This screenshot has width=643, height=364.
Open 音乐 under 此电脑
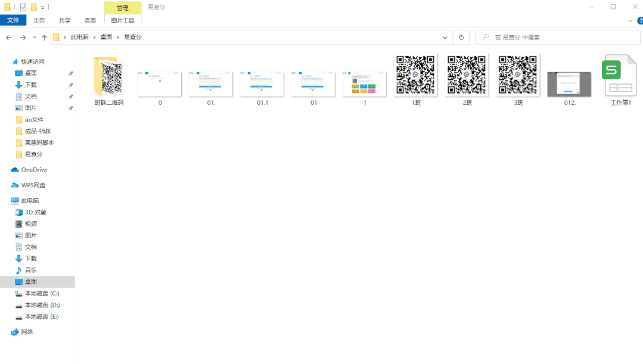coord(31,270)
